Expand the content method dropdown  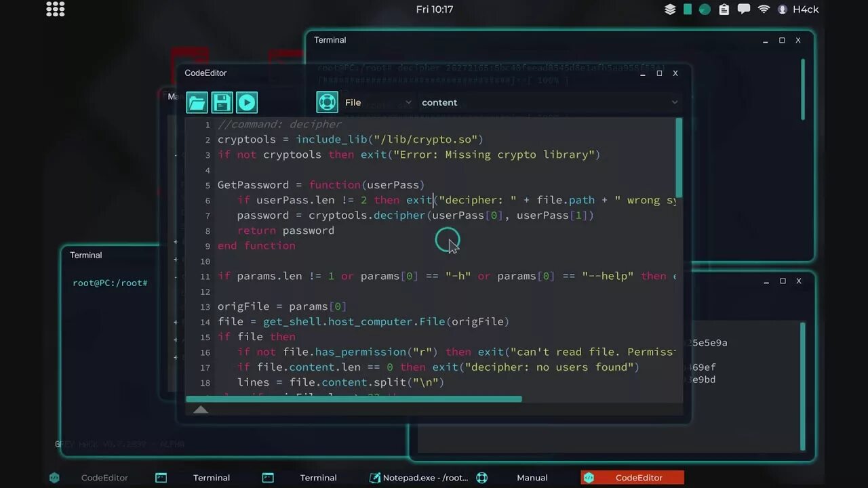coord(549,102)
